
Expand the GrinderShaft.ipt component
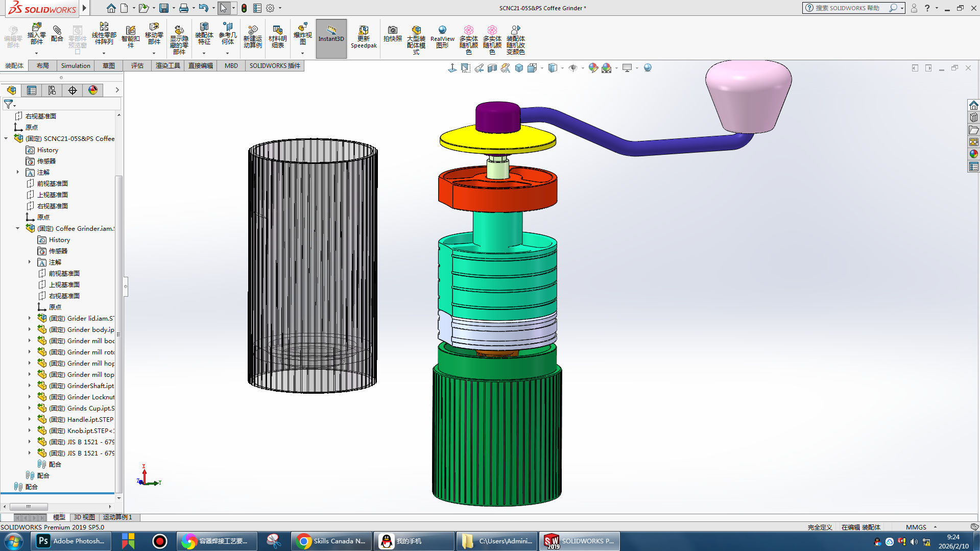pos(30,386)
